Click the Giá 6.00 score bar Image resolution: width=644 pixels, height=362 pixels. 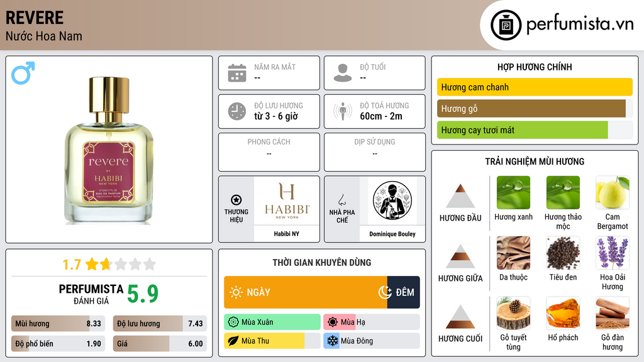tap(160, 344)
